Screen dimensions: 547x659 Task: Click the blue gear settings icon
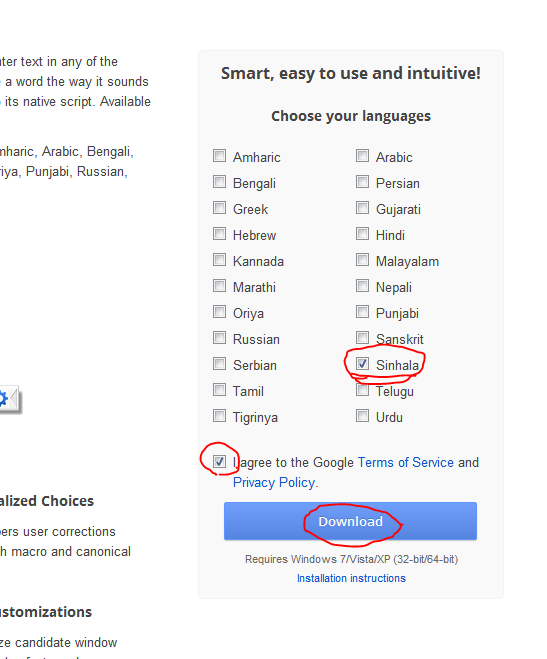(3, 398)
